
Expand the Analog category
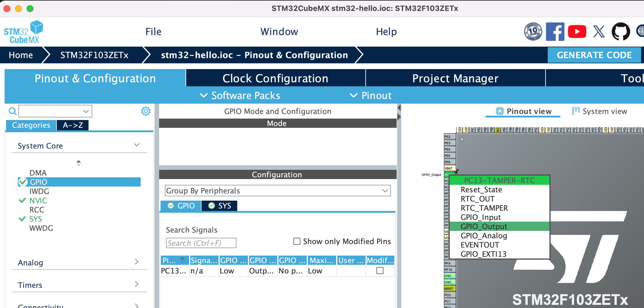pos(137,262)
